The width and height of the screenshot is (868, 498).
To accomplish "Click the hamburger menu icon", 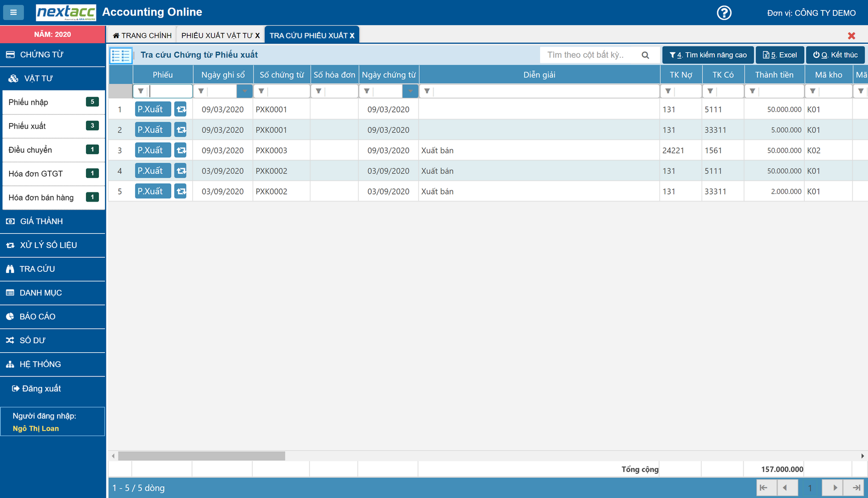I will point(14,12).
